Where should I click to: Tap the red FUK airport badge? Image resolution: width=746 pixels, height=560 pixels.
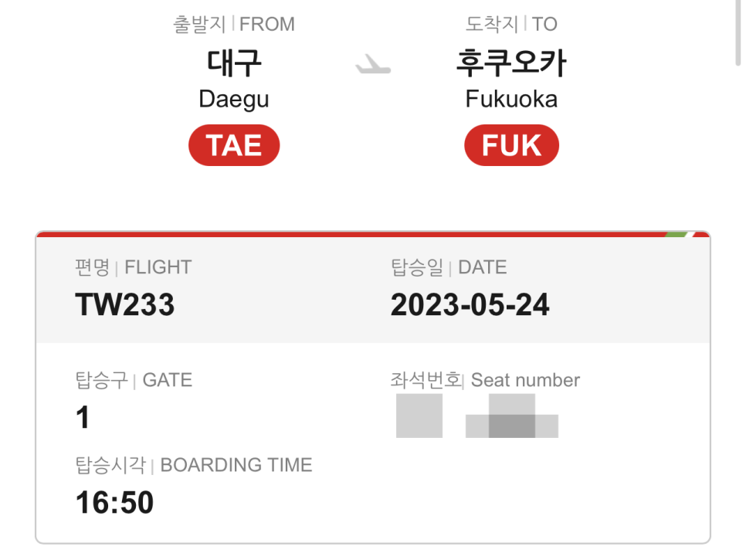(511, 145)
